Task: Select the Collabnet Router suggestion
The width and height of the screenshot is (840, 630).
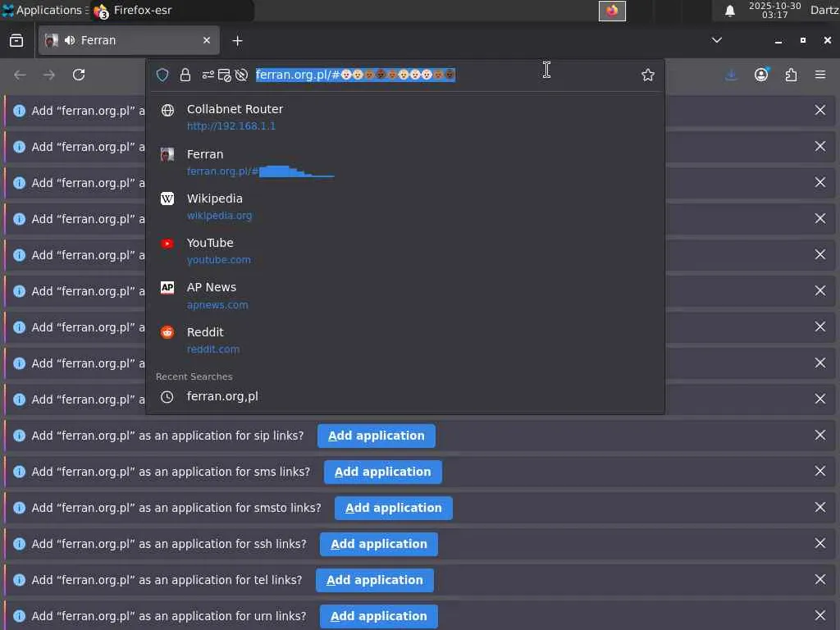Action: (x=405, y=116)
